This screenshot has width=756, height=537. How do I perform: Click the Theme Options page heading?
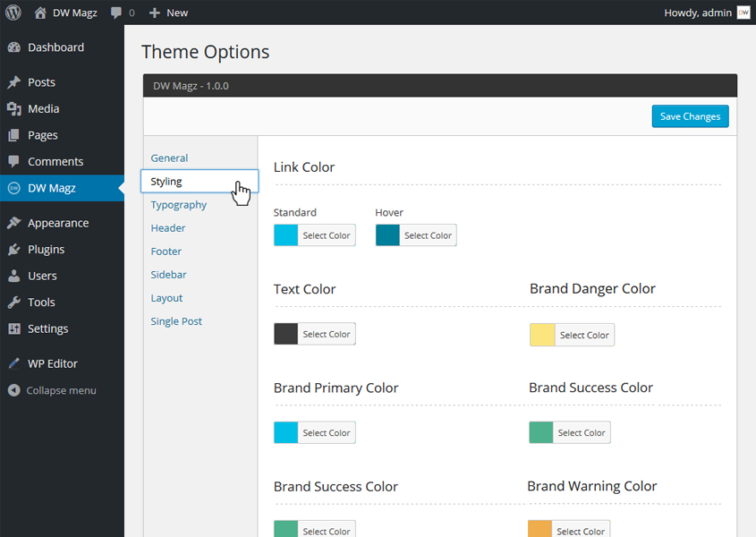point(206,52)
